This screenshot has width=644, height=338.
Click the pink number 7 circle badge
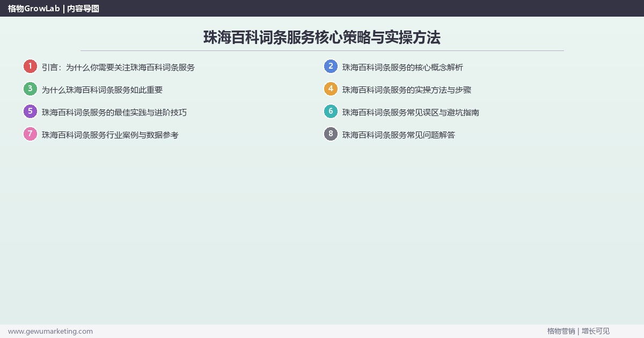pos(30,134)
